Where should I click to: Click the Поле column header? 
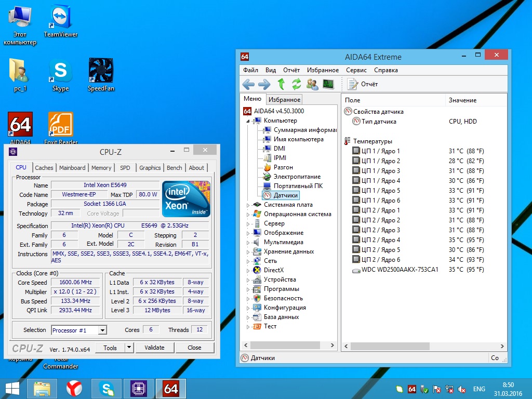click(x=394, y=100)
